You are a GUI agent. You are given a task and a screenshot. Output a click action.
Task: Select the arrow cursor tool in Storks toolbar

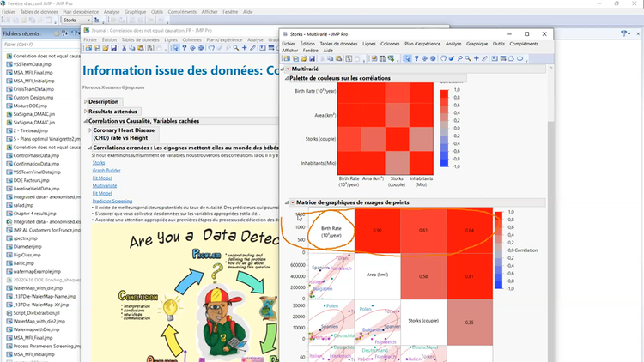(409, 58)
